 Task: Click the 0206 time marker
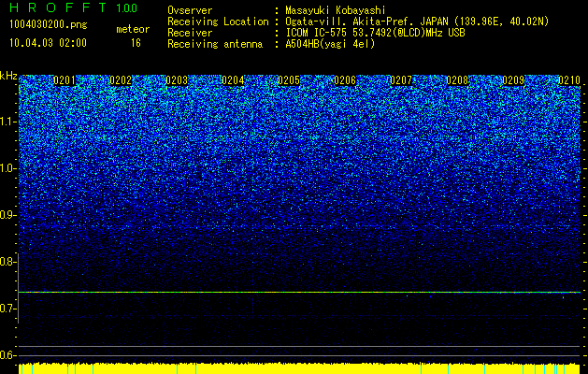345,80
